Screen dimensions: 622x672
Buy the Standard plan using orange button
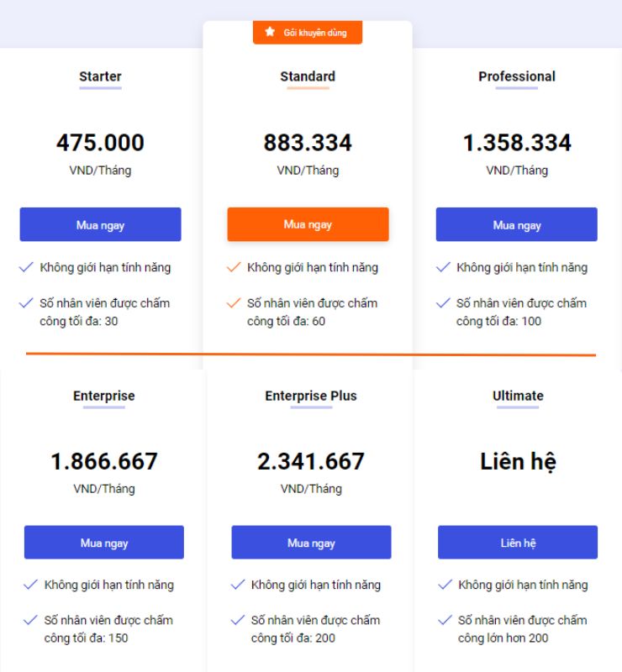point(308,224)
